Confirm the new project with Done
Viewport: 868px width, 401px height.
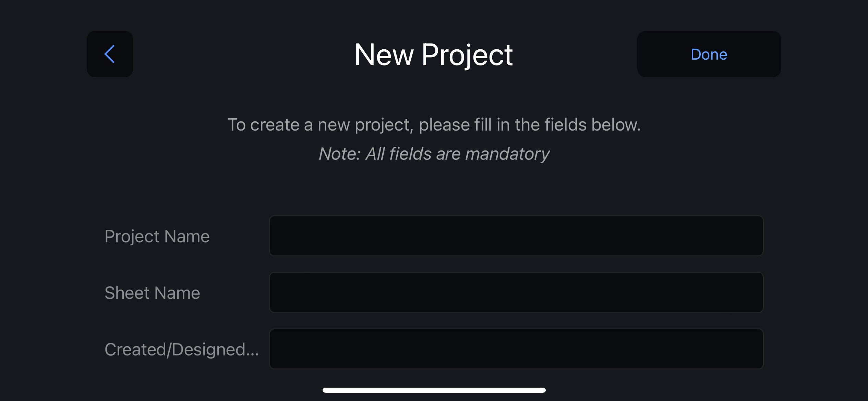click(709, 54)
